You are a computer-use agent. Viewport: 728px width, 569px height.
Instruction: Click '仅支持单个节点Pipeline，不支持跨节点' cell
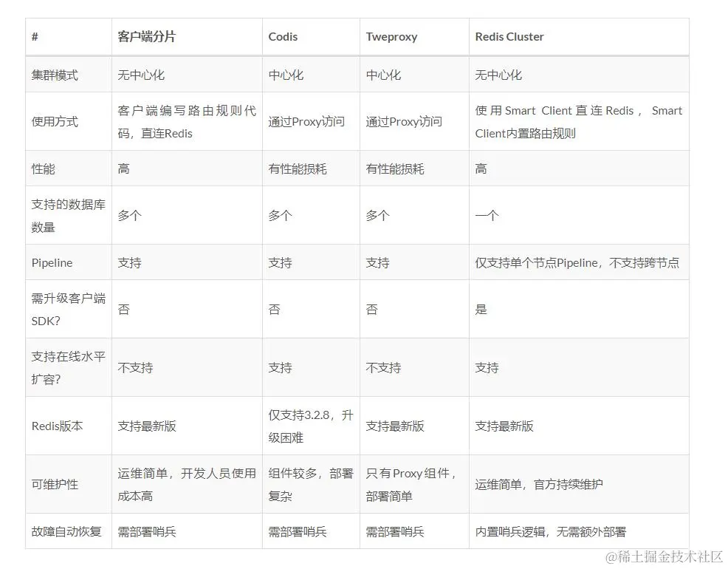[x=577, y=262]
